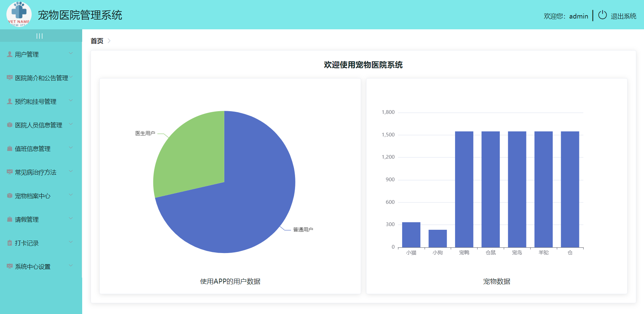Click the admin username in the header

coord(578,16)
